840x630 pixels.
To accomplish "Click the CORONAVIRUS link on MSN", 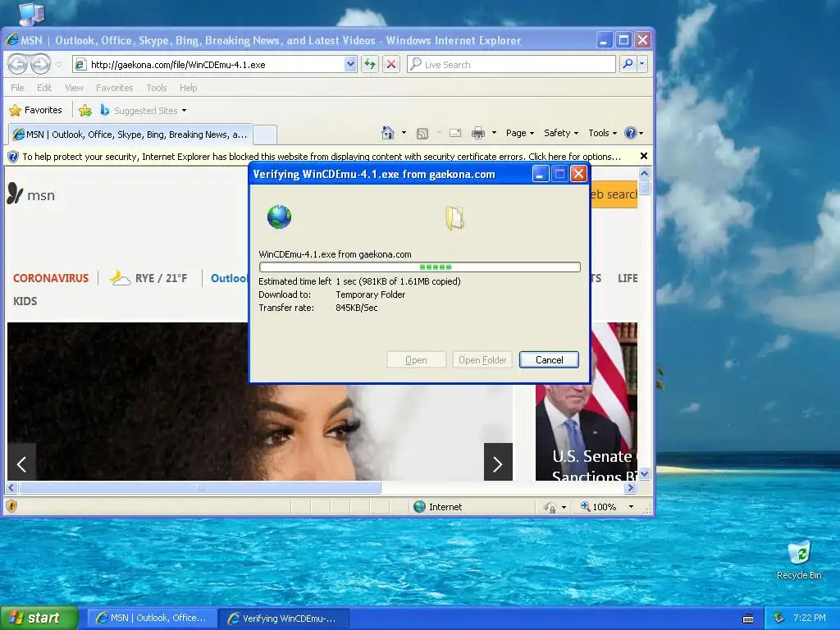I will 51,278.
